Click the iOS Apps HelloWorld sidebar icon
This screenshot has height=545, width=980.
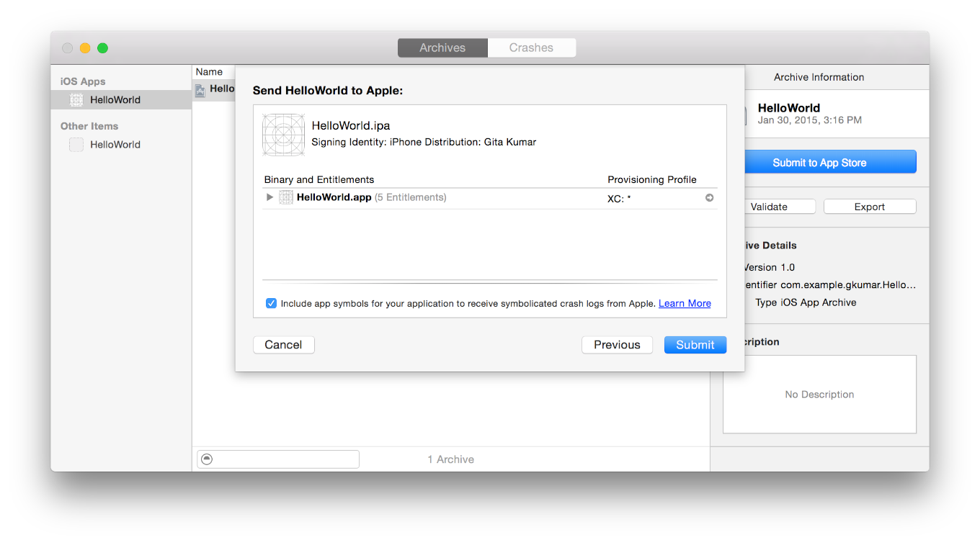click(x=76, y=100)
